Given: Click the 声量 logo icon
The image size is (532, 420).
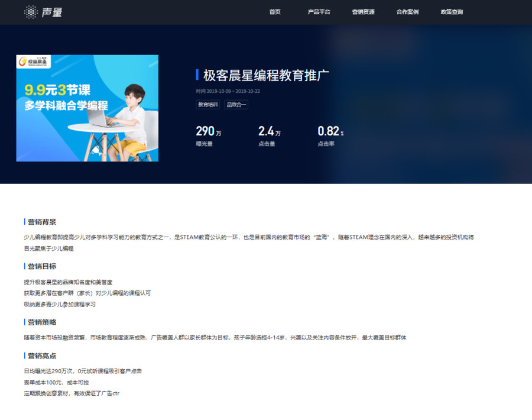Looking at the screenshot, I should click(x=31, y=12).
